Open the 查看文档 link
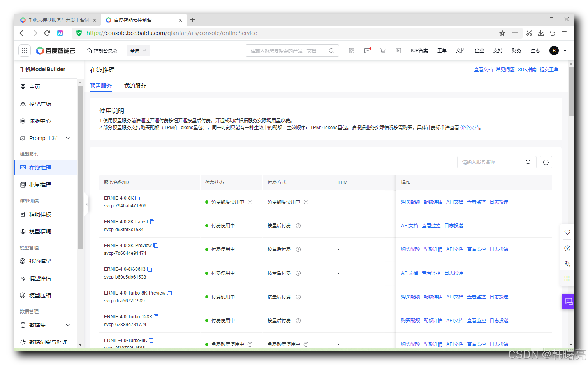588x365 pixels. pyautogui.click(x=483, y=70)
